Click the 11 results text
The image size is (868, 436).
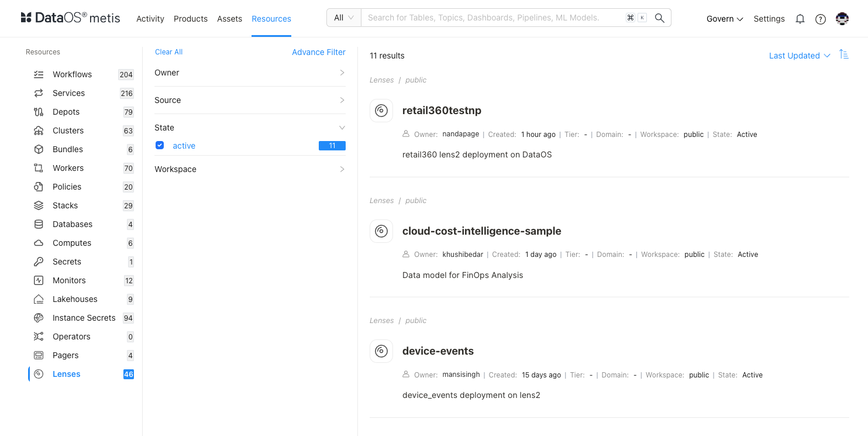[387, 56]
